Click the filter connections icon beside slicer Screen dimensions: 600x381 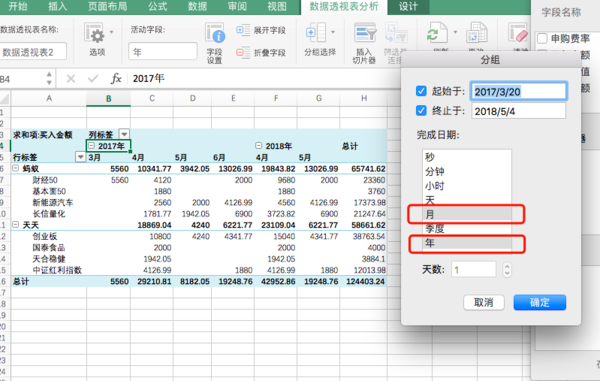click(x=396, y=34)
